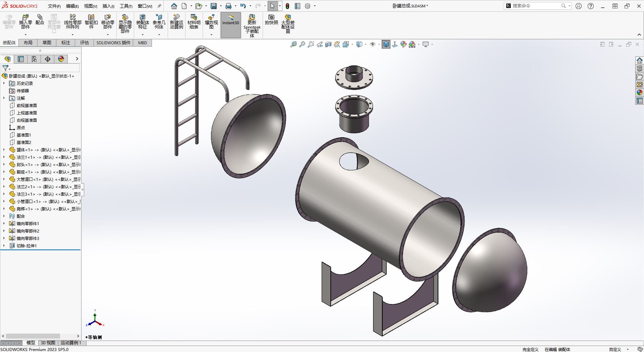Create a New Motion Study (新建运动算例)
Viewport: 644px width, 352px height.
coord(176,22)
